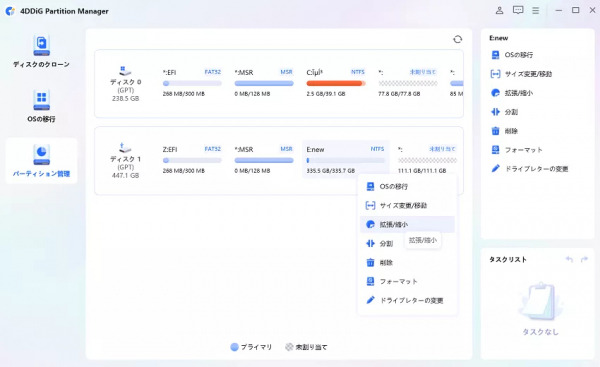Select ディスク 1 disk icon
600x367 pixels.
click(125, 147)
